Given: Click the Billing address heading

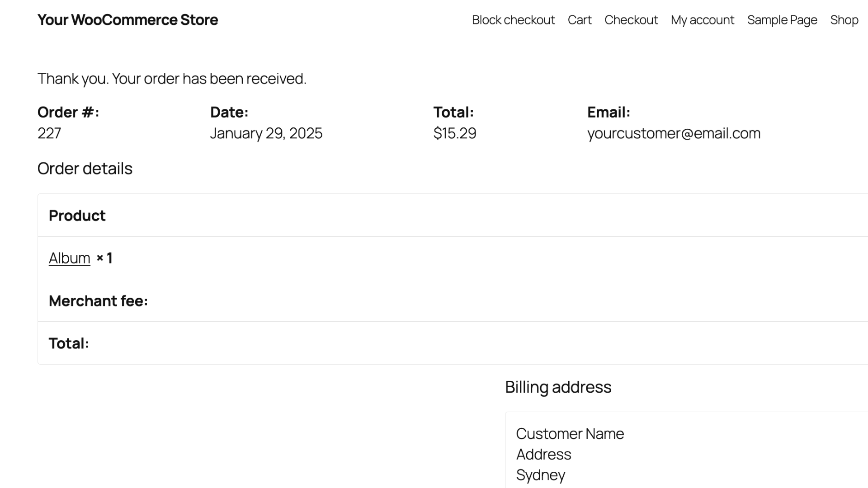Looking at the screenshot, I should pos(558,387).
